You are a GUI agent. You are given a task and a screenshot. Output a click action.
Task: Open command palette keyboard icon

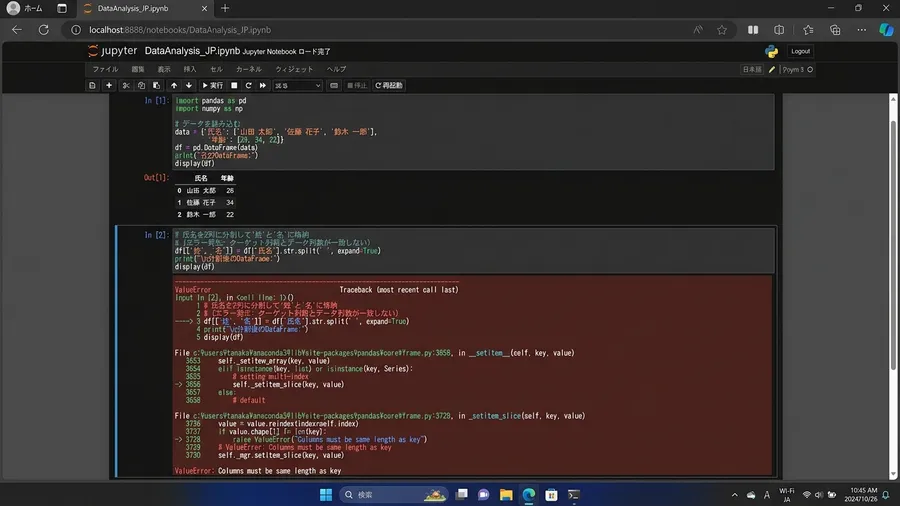[x=333, y=85]
